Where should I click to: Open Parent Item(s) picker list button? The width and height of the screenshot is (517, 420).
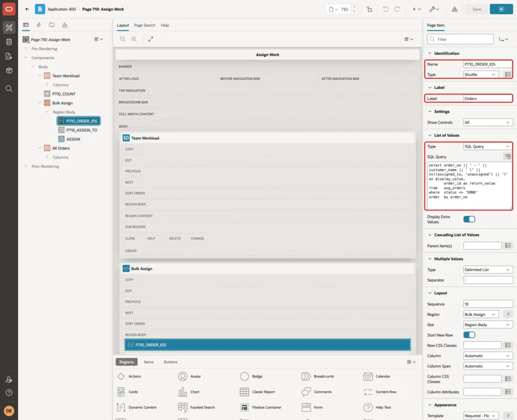pyautogui.click(x=508, y=246)
